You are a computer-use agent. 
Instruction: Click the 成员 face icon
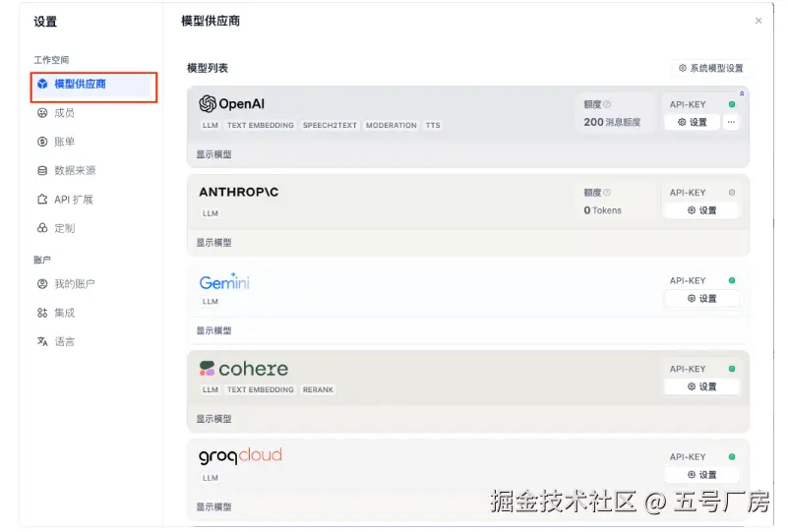(x=42, y=113)
